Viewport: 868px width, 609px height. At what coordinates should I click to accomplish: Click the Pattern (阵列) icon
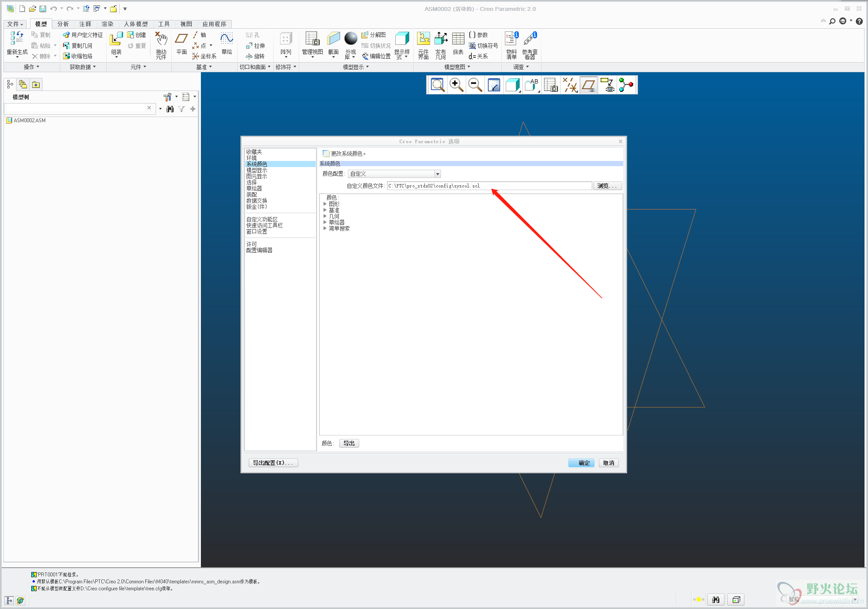286,39
